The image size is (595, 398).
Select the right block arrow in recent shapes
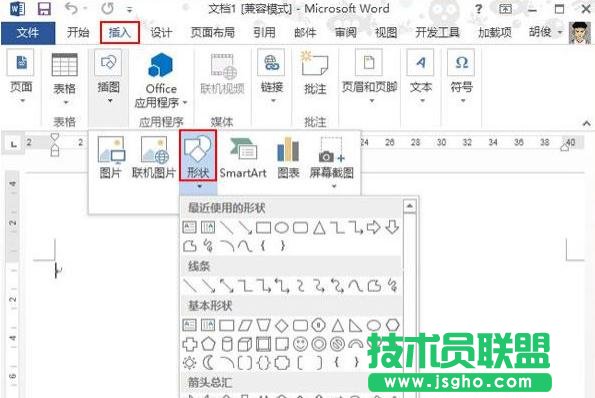click(x=374, y=228)
